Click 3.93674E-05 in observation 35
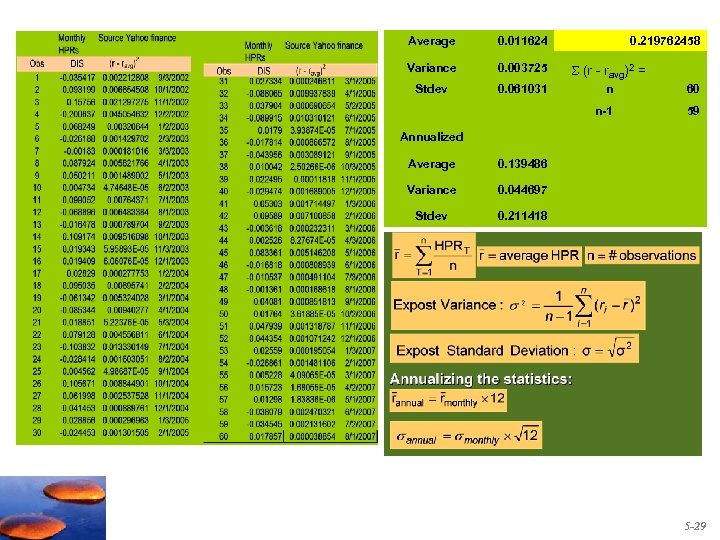Viewport: 720px width, 540px height. pos(312,130)
